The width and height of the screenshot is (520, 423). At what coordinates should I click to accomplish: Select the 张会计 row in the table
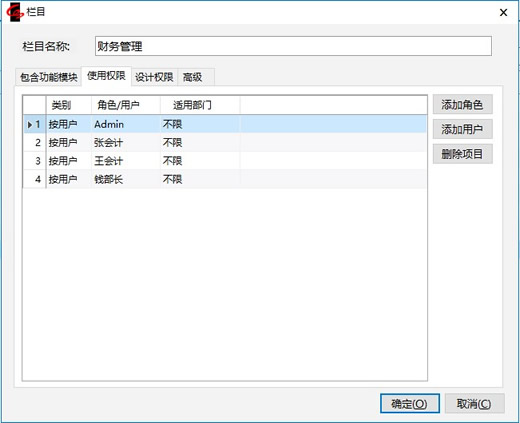coord(225,143)
